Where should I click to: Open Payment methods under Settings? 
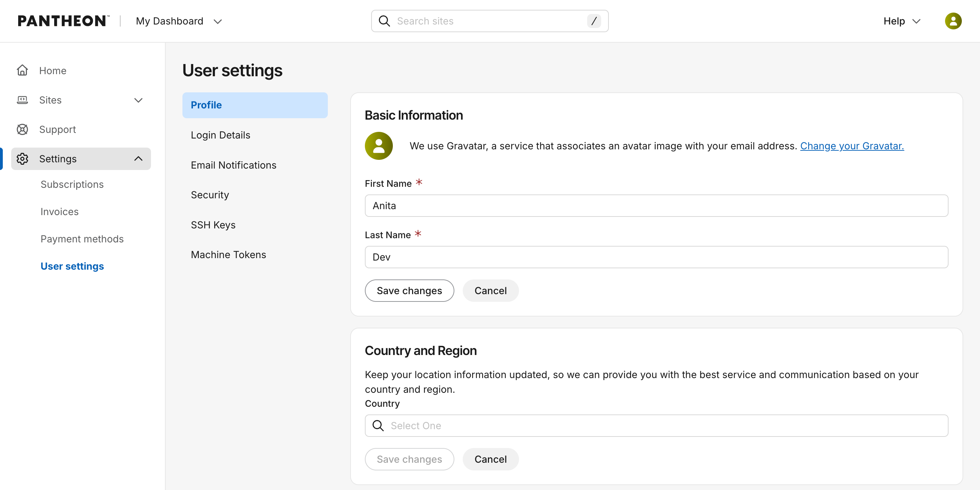(82, 239)
